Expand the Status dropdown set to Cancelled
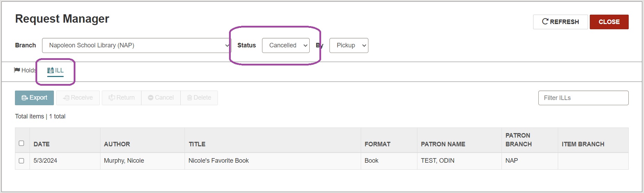This screenshot has height=193, width=644. [x=286, y=45]
